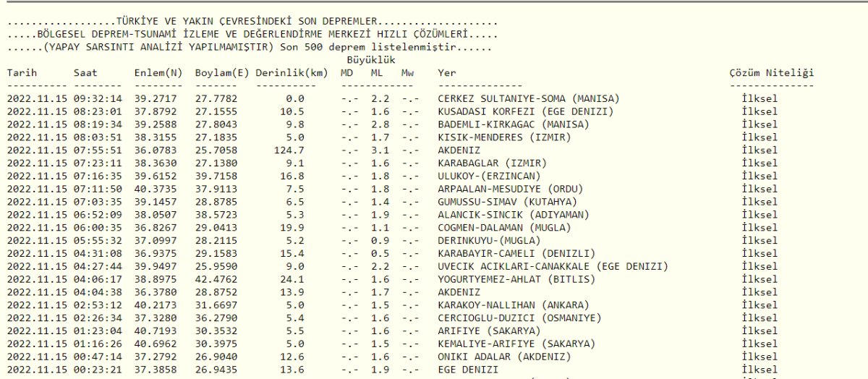
Task: Click UVECIK ACIKLARI-CANAKKALE (EGE DENIZI) location
Action: tap(553, 266)
